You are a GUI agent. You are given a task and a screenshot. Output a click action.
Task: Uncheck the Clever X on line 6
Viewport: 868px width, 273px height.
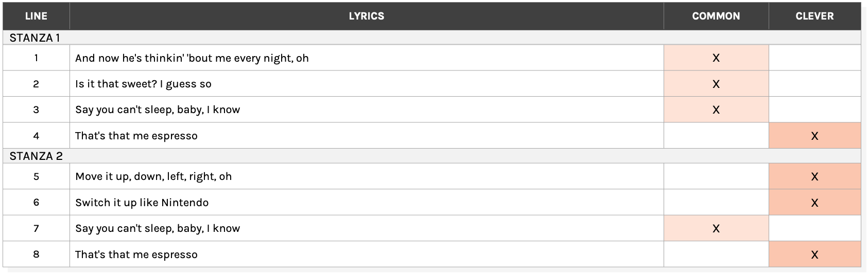814,203
